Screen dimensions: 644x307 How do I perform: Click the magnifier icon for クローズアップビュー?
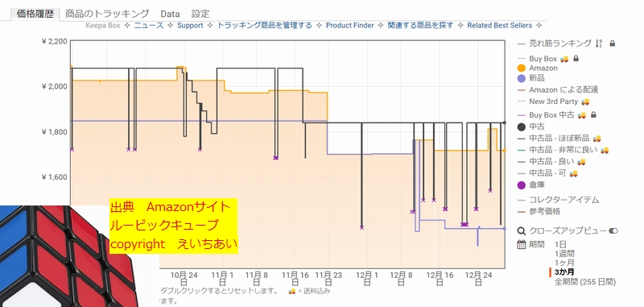pos(522,231)
